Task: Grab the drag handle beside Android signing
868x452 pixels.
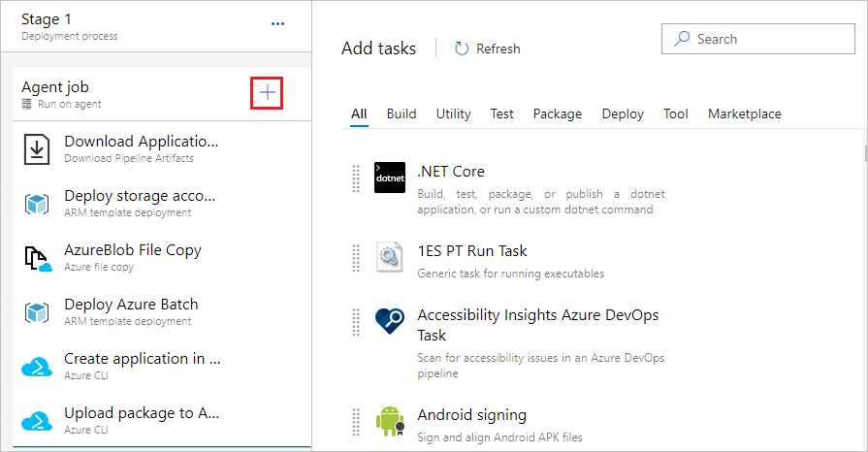Action: point(356,422)
